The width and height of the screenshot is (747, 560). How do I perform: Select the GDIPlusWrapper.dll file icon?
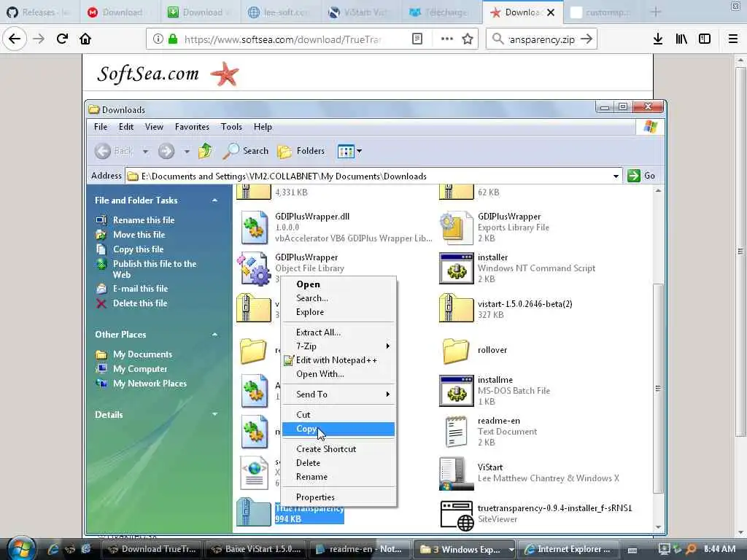coord(254,227)
